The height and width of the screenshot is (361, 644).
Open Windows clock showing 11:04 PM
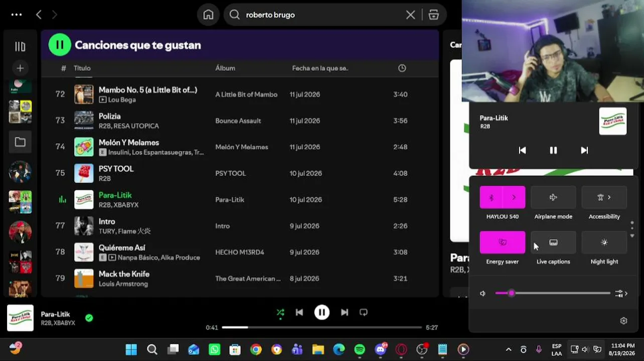click(622, 349)
